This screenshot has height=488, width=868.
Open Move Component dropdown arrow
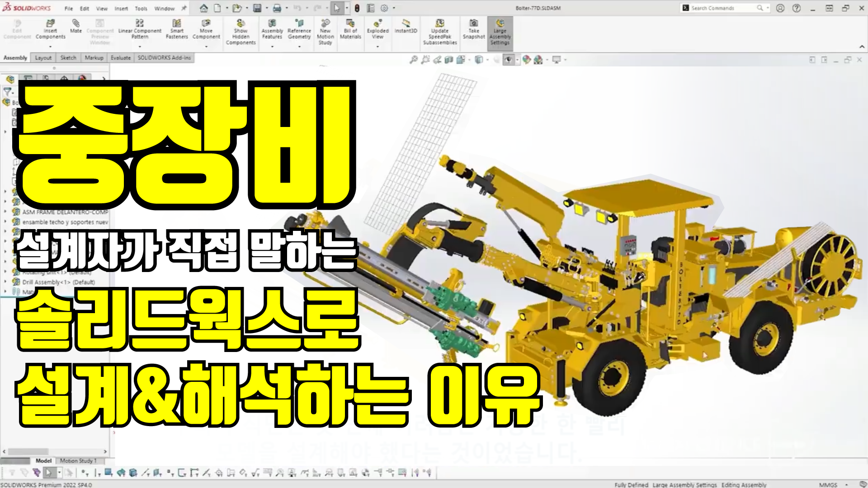click(206, 47)
